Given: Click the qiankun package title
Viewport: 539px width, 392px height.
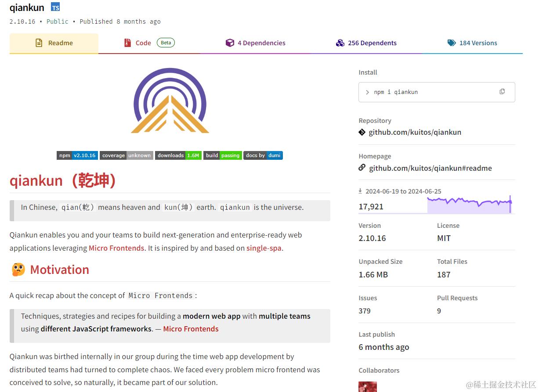Looking at the screenshot, I should 27,7.
